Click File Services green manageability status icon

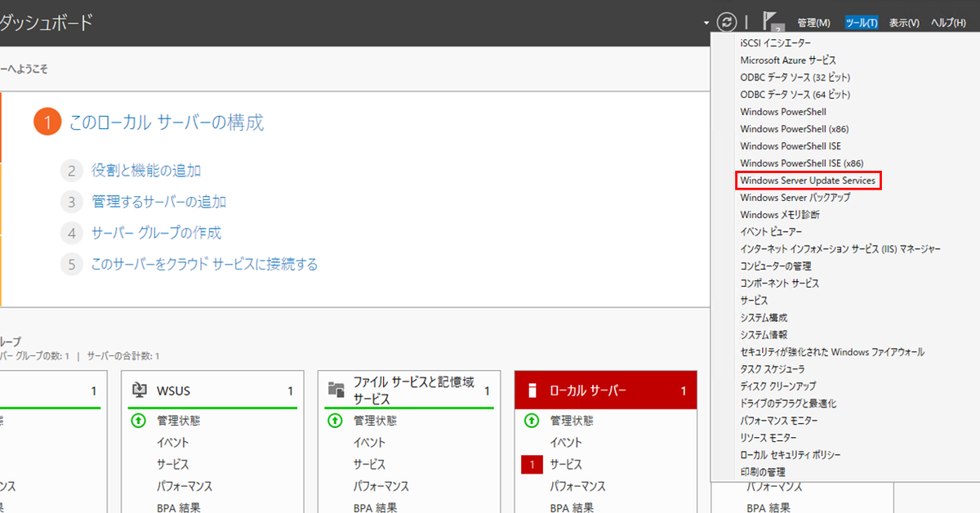tap(335, 421)
